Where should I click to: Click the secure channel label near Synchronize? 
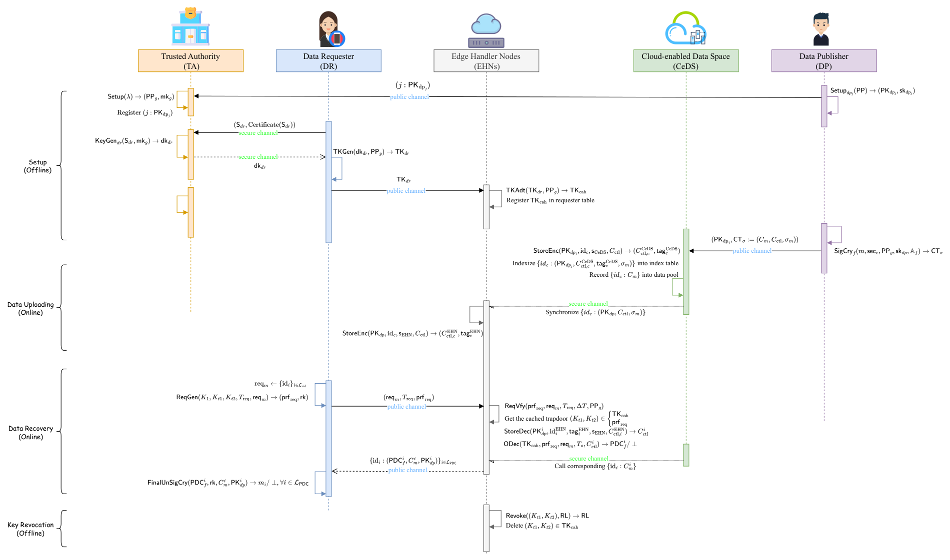(588, 304)
